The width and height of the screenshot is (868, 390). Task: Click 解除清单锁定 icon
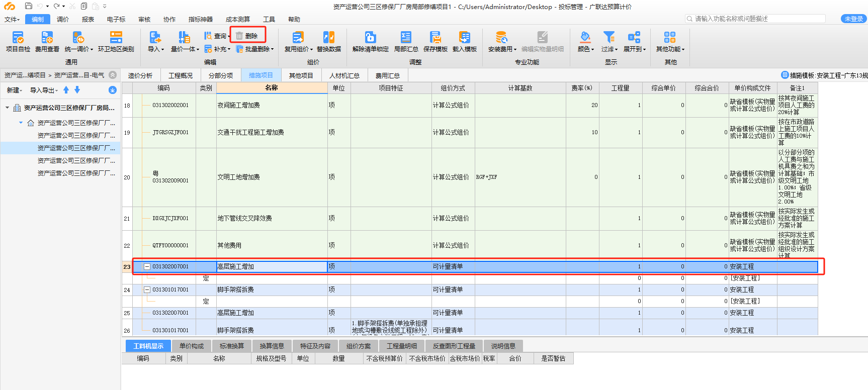click(x=371, y=37)
